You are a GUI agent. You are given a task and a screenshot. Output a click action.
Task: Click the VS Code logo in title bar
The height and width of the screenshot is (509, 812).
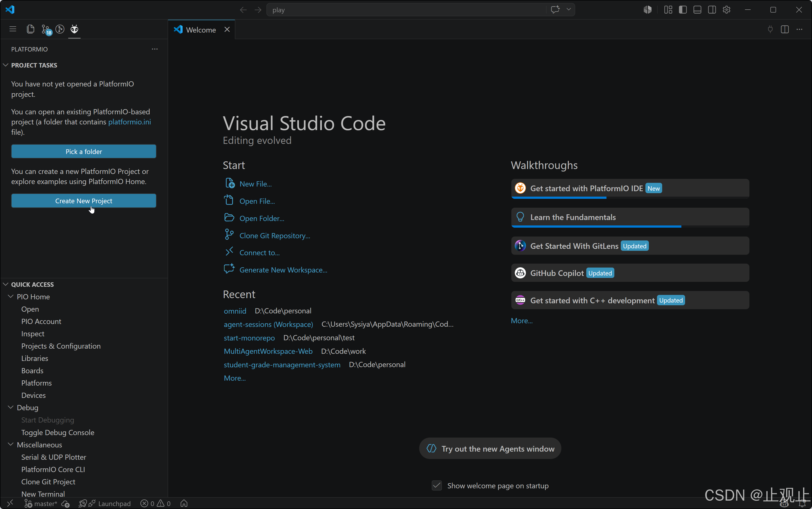[x=10, y=9]
